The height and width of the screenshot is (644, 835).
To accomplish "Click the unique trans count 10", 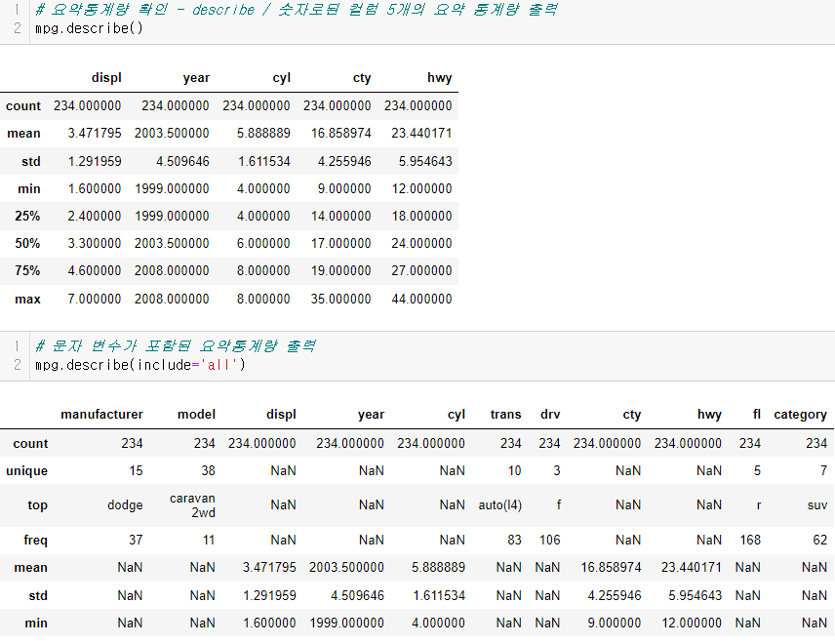I will tap(514, 471).
